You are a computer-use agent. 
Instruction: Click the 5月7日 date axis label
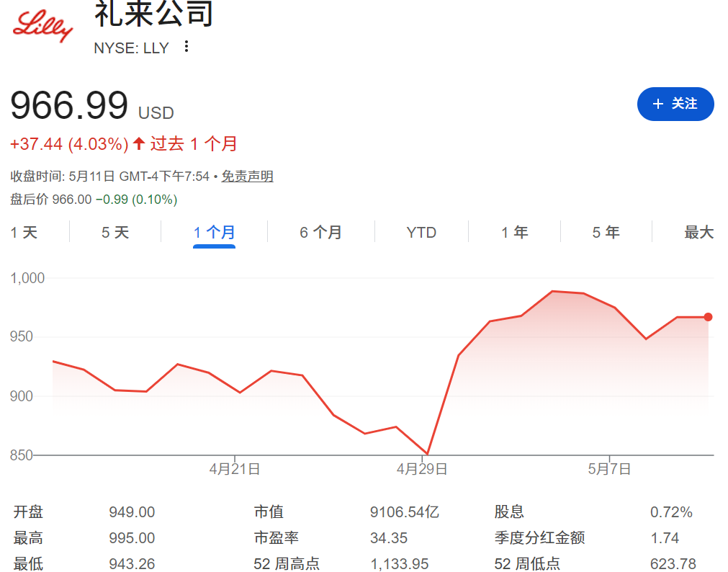click(x=609, y=469)
